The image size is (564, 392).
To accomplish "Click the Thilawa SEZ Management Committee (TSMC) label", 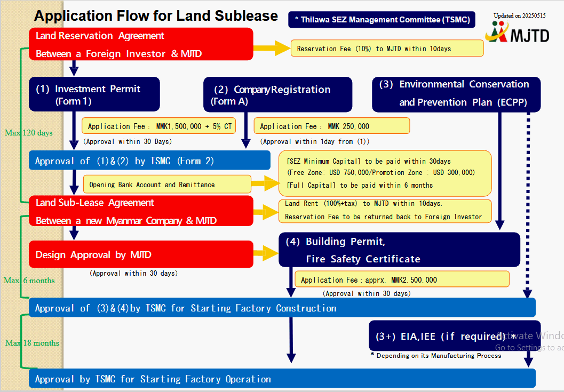I will (x=382, y=20).
